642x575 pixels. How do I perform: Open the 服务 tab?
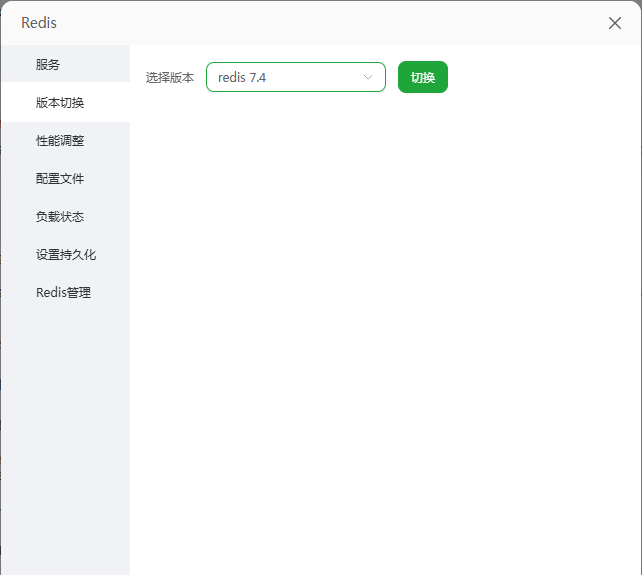pyautogui.click(x=66, y=64)
